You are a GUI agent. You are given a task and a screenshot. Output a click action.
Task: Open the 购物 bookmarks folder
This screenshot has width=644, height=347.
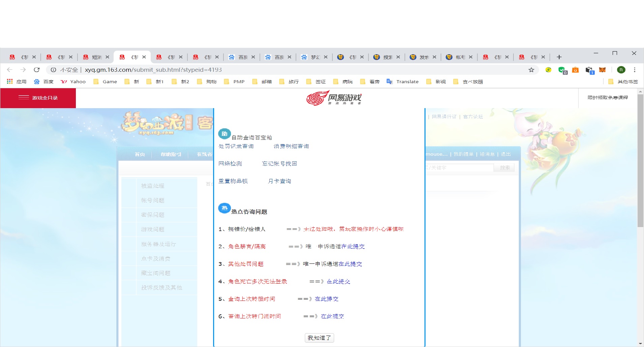[207, 82]
